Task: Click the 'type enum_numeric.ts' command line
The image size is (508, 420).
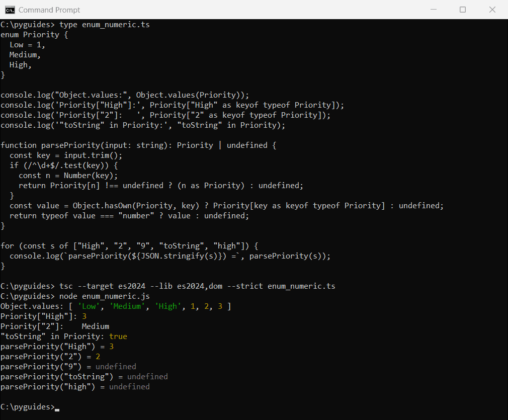Action: coord(75,25)
